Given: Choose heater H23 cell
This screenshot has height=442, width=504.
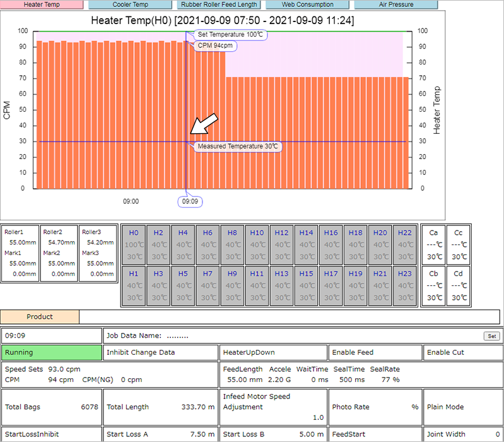Looking at the screenshot, I should pyautogui.click(x=405, y=285).
